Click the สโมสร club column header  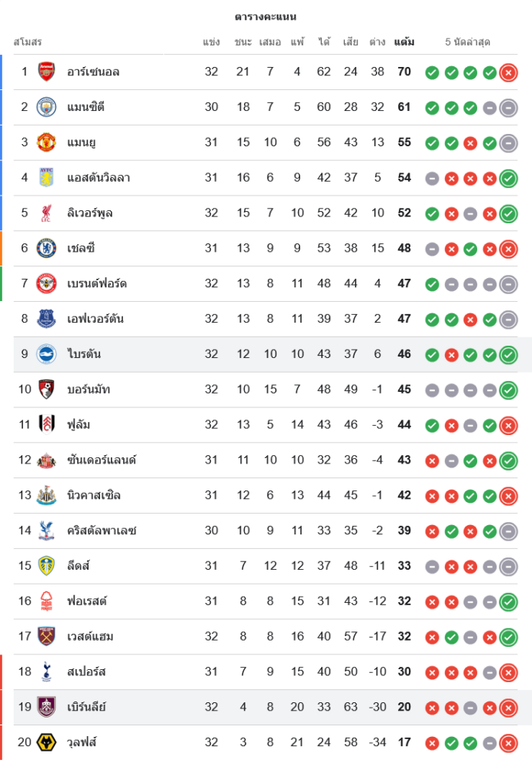pyautogui.click(x=28, y=42)
